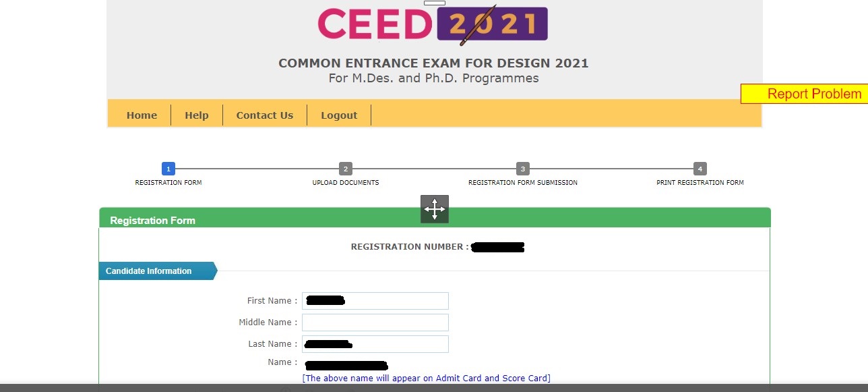Click Logout in the navigation bar
The image size is (868, 392).
pos(339,115)
